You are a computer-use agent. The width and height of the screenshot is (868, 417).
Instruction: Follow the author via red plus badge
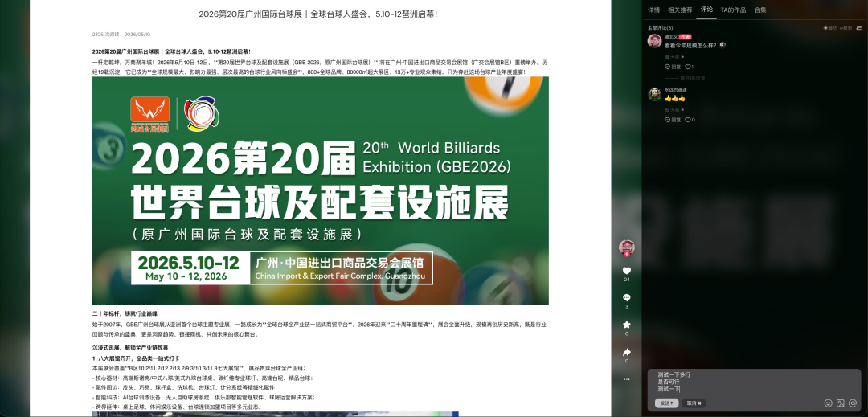(627, 254)
